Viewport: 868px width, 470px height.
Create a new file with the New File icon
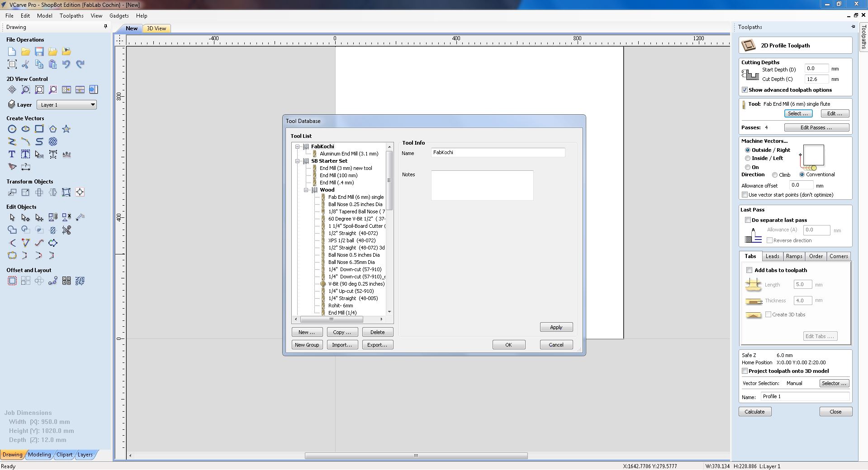12,52
